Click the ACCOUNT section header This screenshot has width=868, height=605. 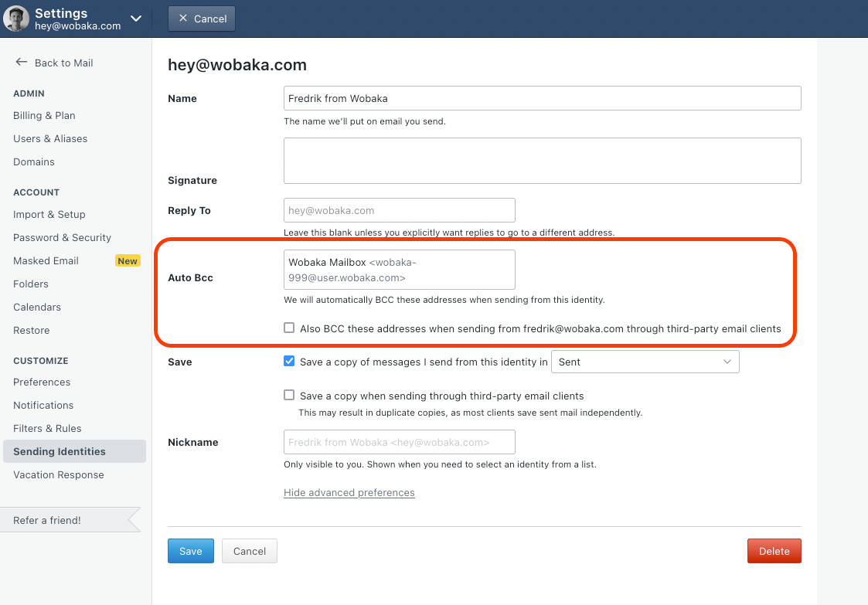[36, 192]
